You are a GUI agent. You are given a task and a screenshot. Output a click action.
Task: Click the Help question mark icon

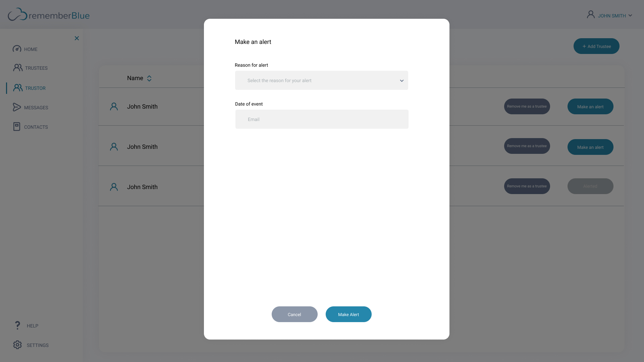[x=17, y=325]
